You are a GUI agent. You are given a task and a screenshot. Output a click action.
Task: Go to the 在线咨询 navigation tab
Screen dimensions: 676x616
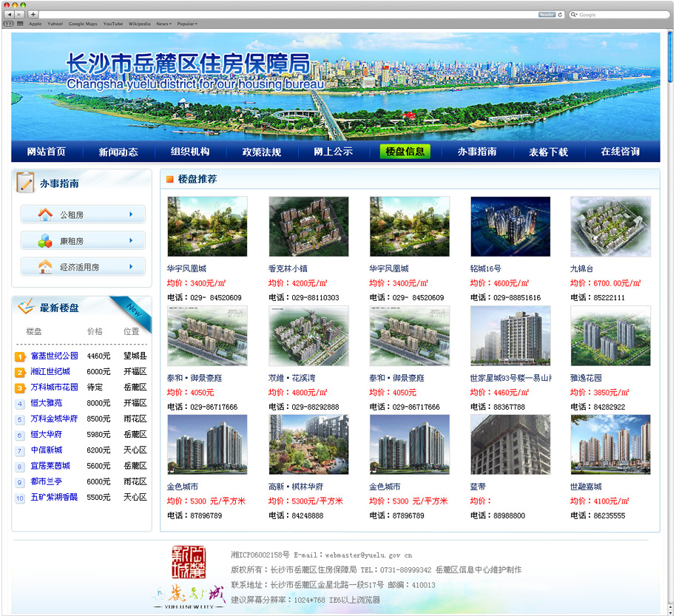[x=620, y=152]
